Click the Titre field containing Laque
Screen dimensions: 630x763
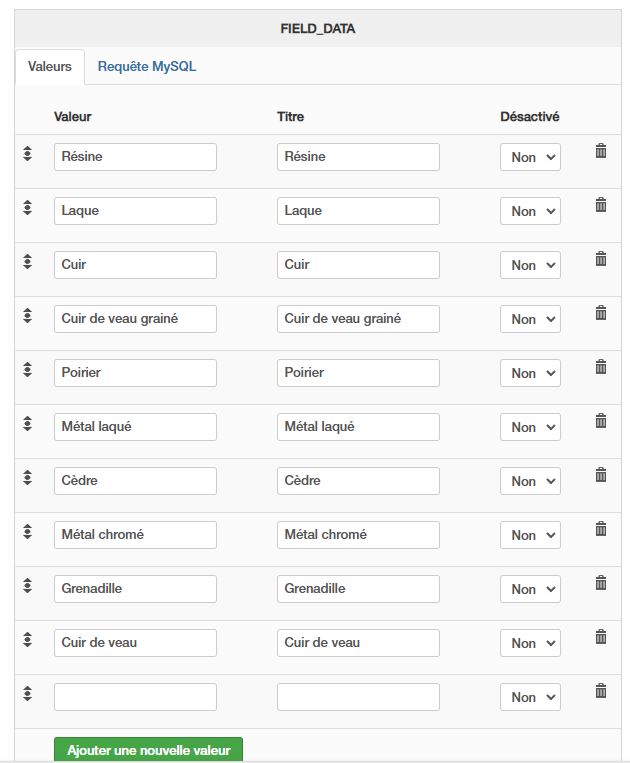click(x=358, y=211)
